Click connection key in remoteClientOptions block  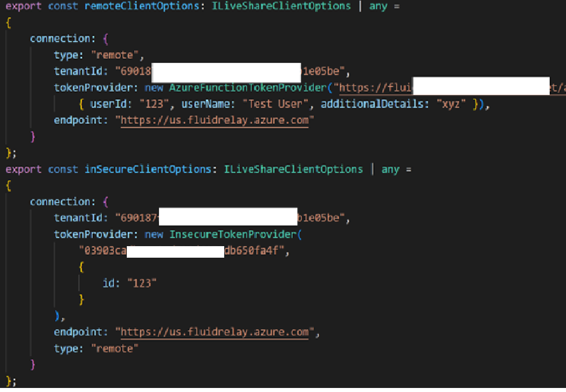coord(60,39)
